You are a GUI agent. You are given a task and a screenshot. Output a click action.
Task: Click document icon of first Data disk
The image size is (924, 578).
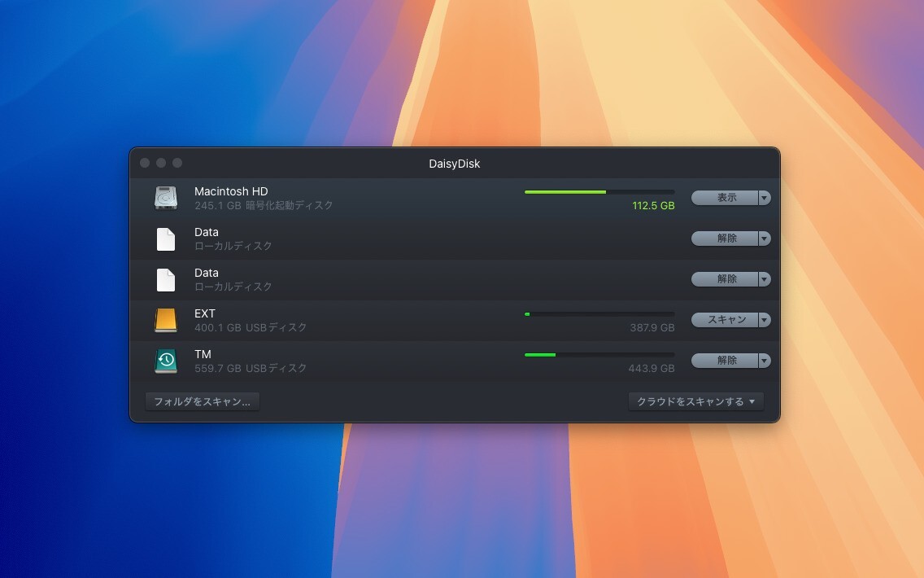166,239
